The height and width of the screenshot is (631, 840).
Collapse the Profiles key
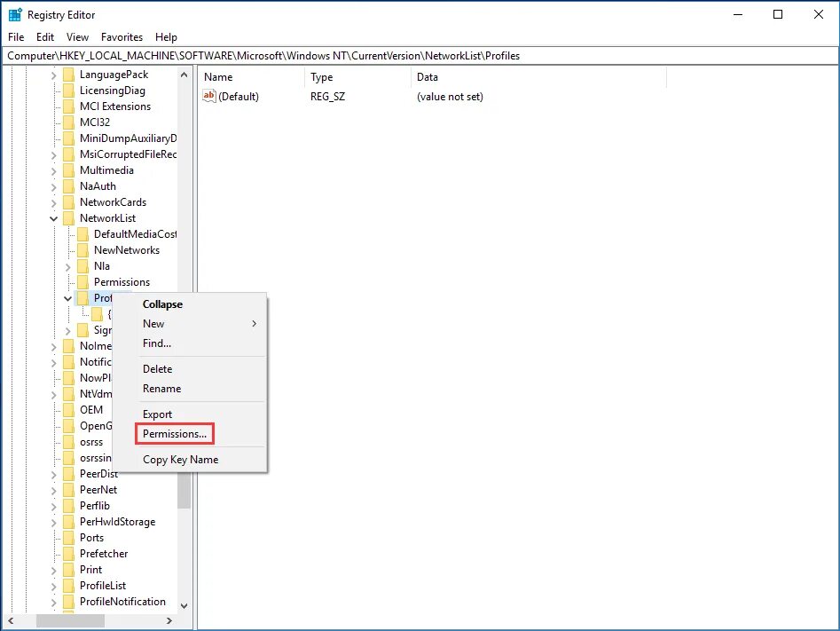[x=68, y=298]
